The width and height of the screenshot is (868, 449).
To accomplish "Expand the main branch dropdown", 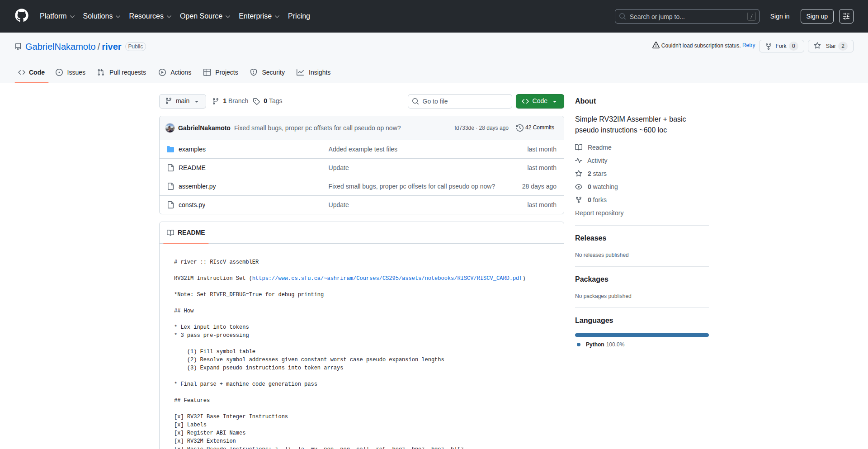I will coord(182,101).
